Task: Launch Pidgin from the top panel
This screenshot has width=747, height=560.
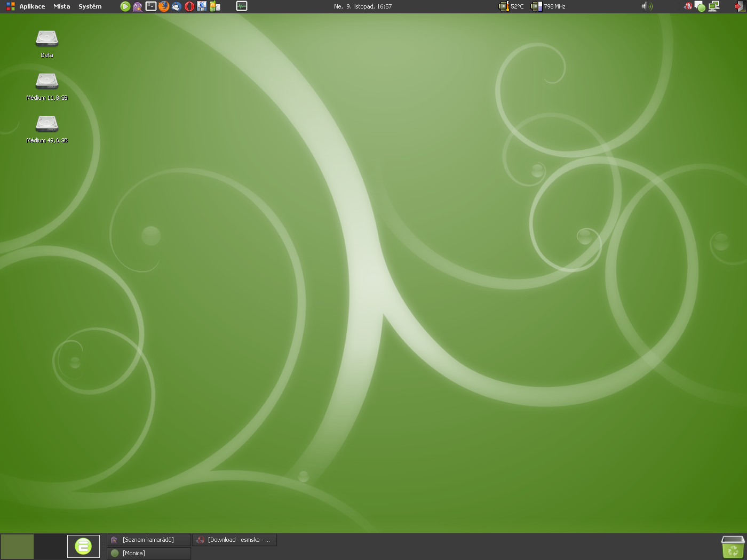Action: coord(138,6)
